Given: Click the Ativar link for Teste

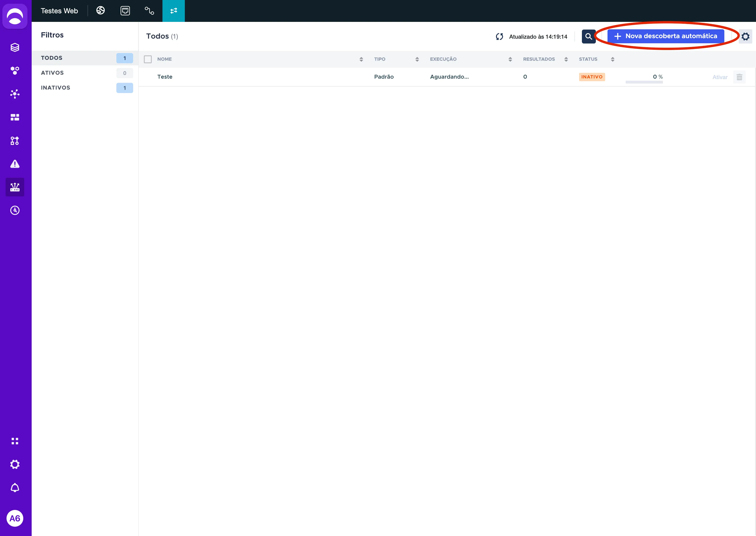Looking at the screenshot, I should pos(720,77).
